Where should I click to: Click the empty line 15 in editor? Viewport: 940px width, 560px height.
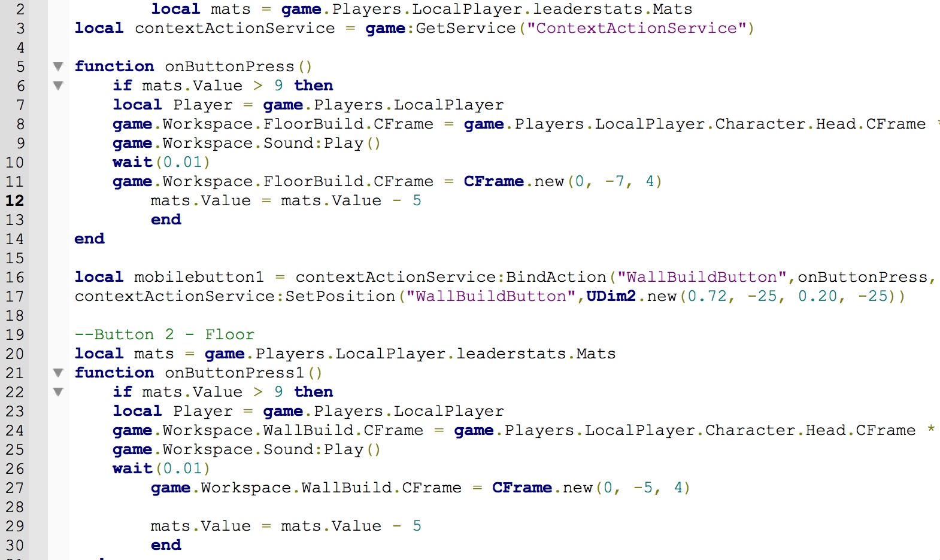click(504, 258)
